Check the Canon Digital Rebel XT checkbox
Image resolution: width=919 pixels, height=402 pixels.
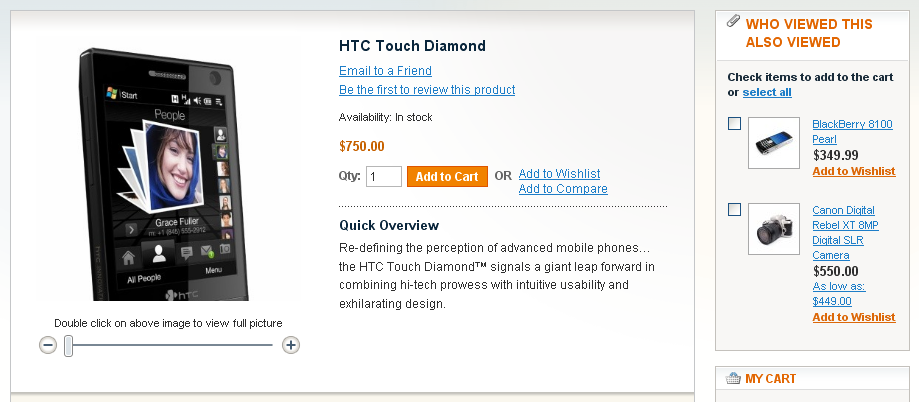coord(734,210)
